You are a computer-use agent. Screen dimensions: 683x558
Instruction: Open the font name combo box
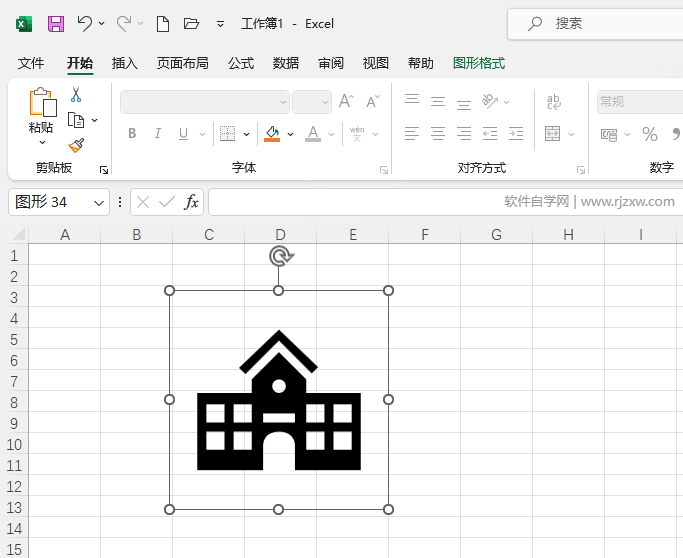click(205, 102)
